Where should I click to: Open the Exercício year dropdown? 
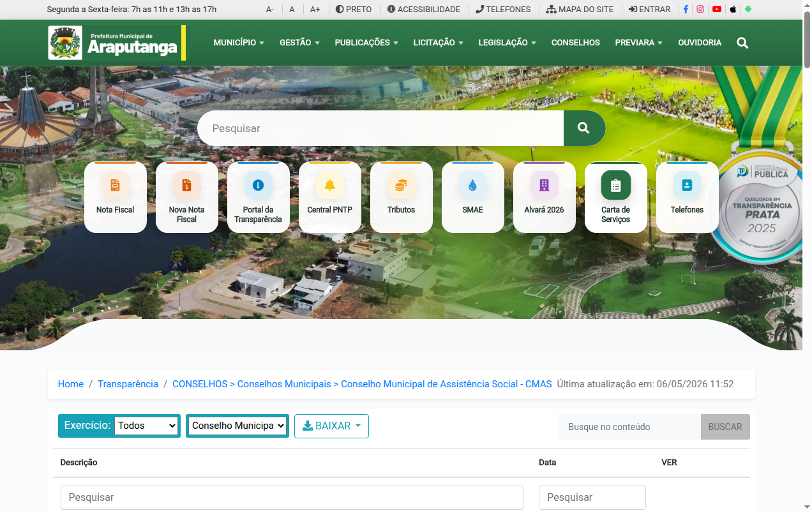point(147,426)
